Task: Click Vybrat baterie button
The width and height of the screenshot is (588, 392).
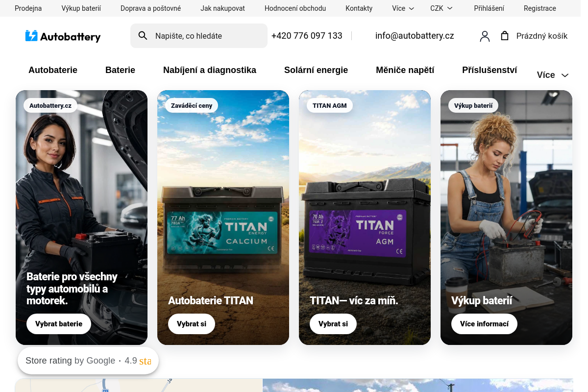Action: point(59,324)
